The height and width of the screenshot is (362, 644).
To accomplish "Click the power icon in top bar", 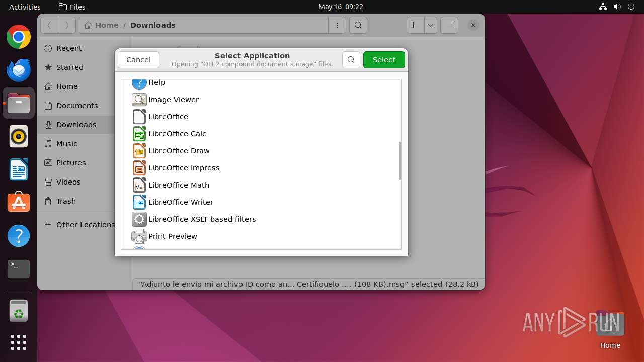I will point(631,7).
